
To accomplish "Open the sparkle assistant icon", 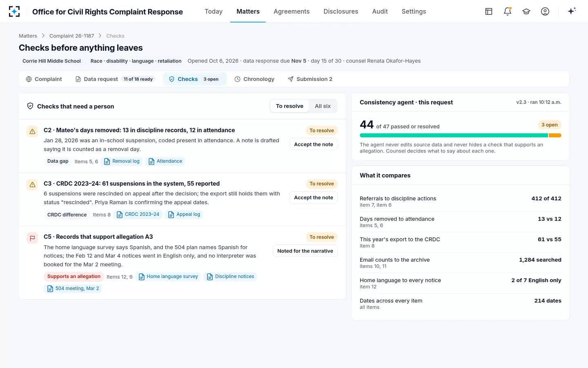I will pyautogui.click(x=572, y=11).
